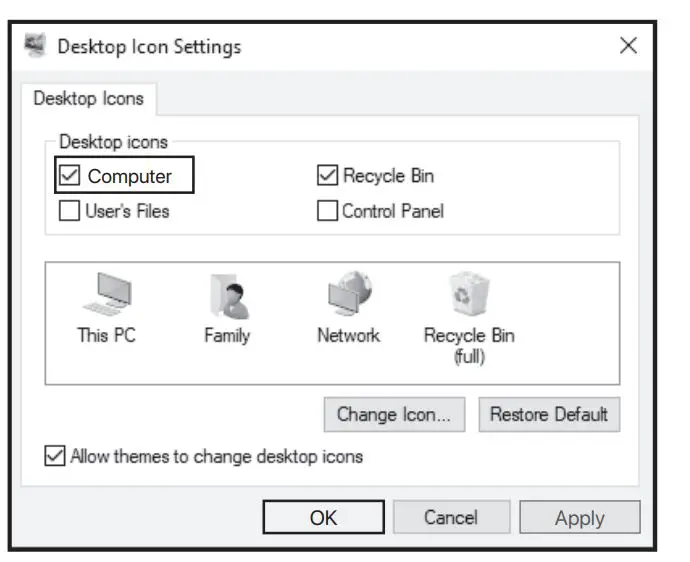
Task: Uncheck the Computer checkbox
Action: [x=70, y=177]
